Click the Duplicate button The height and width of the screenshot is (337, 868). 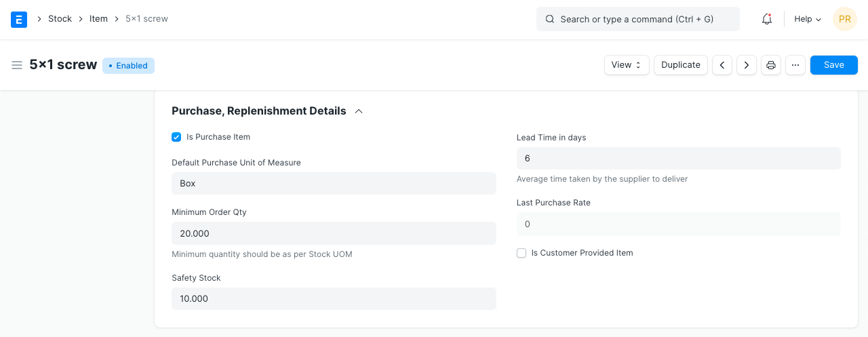click(681, 65)
